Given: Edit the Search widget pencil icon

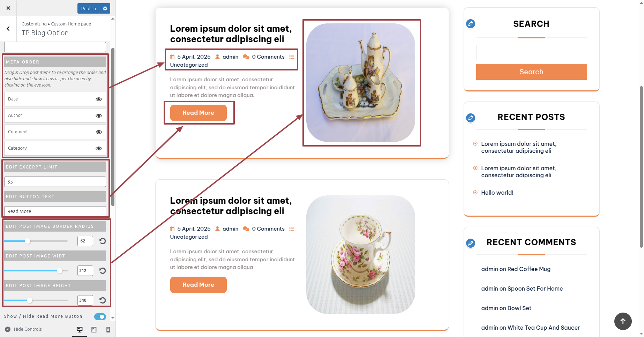Looking at the screenshot, I should 471,24.
